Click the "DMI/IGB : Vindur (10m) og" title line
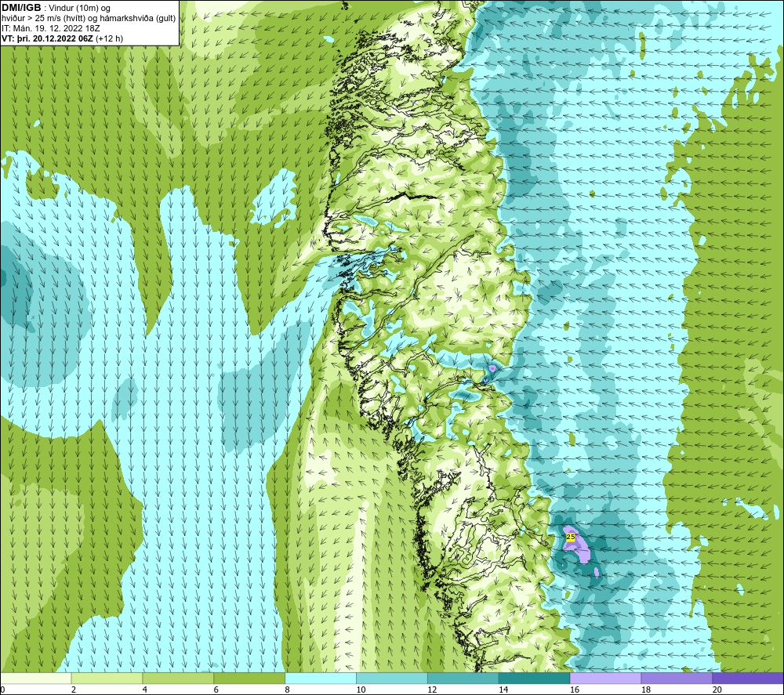Screen dimensions: 784x695 pos(56,8)
